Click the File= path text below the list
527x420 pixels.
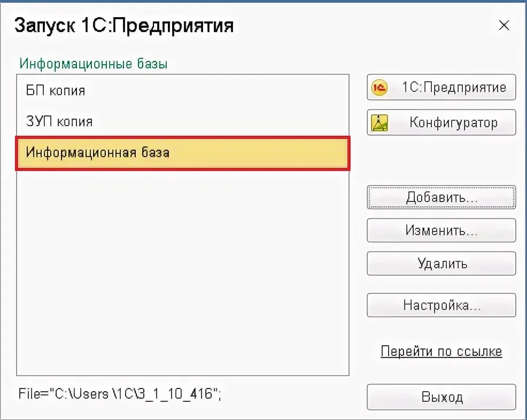[x=120, y=394]
